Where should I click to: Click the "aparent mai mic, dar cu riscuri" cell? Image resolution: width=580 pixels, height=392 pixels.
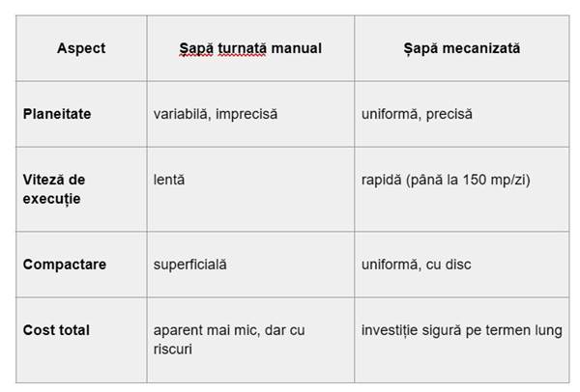(x=229, y=339)
